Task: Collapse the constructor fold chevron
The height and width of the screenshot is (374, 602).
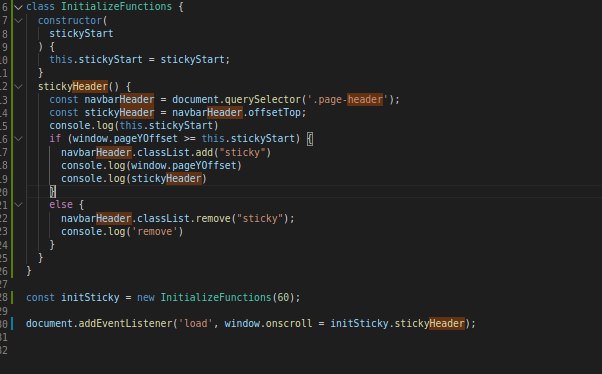Action: pos(18,20)
